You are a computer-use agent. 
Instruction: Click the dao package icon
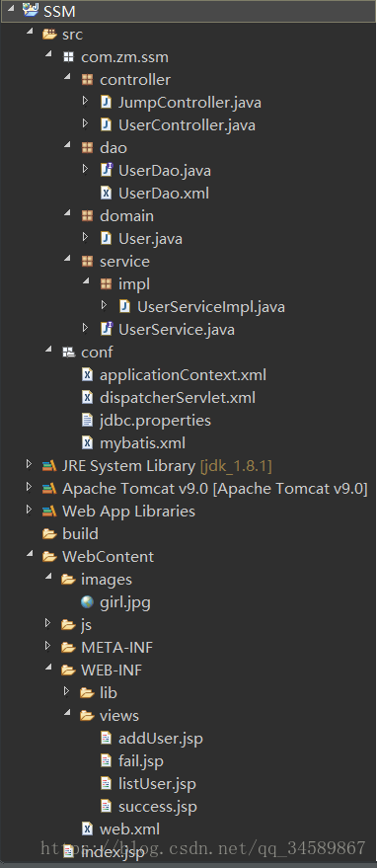tap(87, 148)
